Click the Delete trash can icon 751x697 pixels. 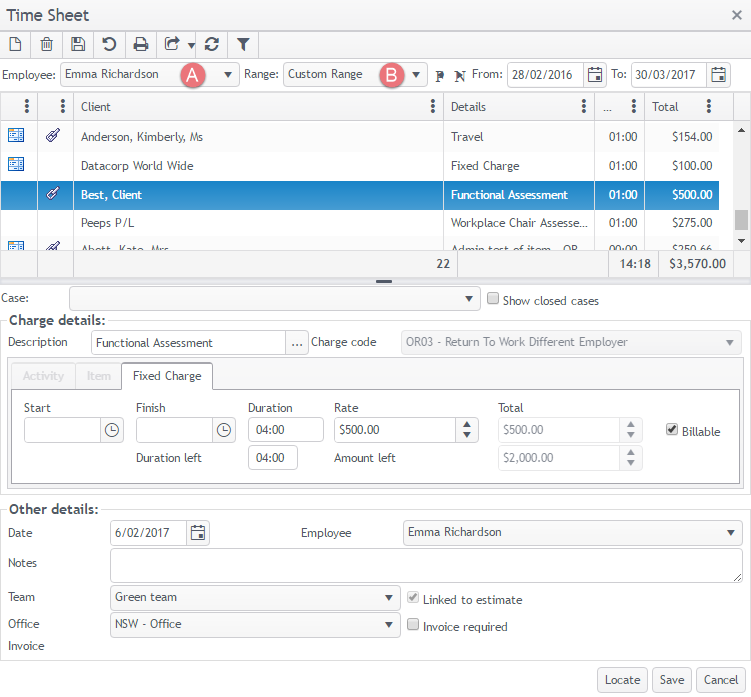pos(46,44)
